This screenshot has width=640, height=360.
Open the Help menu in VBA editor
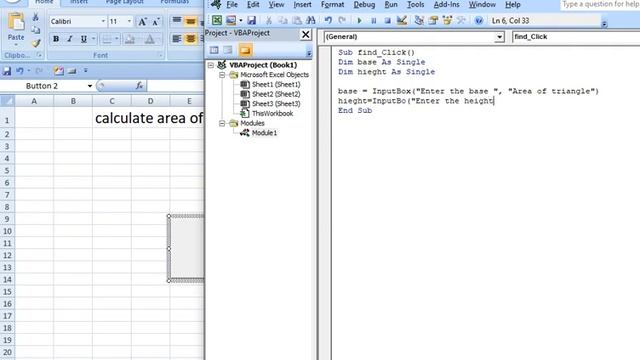513,5
